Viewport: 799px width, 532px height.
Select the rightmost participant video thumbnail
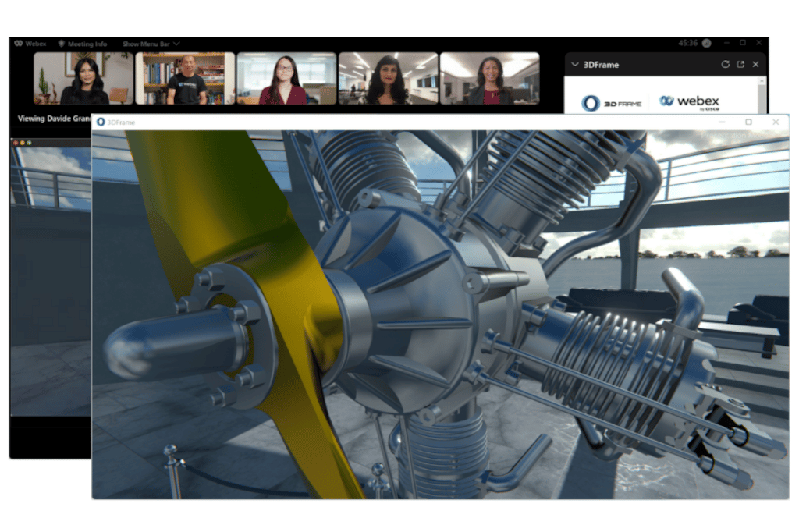click(490, 80)
